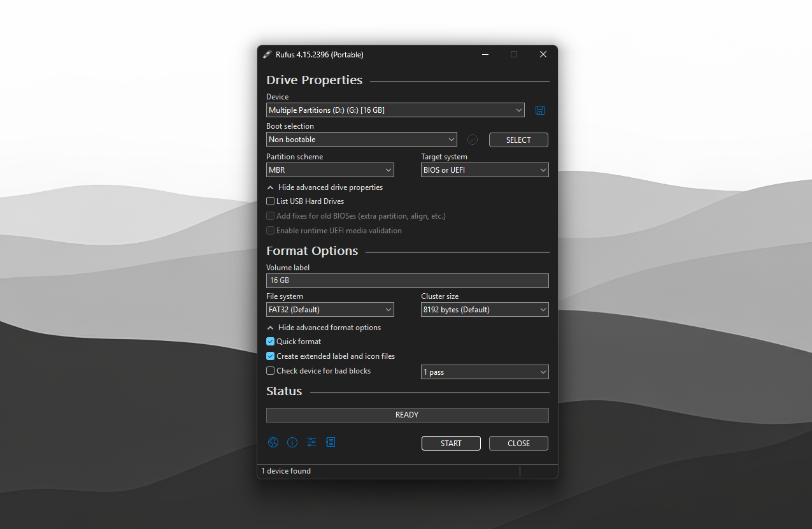Open the Device dropdown

pyautogui.click(x=395, y=110)
